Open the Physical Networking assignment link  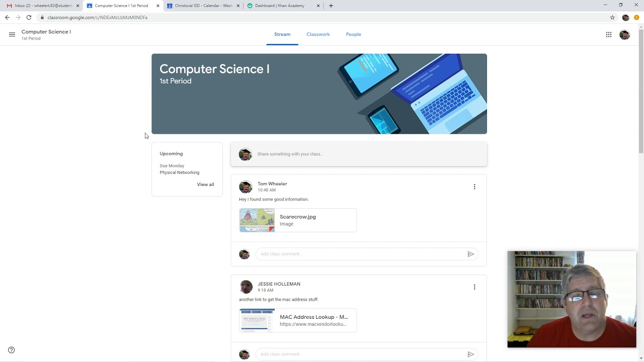tap(179, 173)
